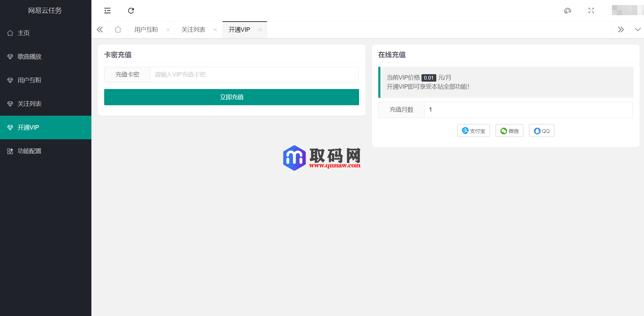Viewport: 644px width, 316px height.
Task: Click the 0.01 price badge
Action: click(429, 78)
